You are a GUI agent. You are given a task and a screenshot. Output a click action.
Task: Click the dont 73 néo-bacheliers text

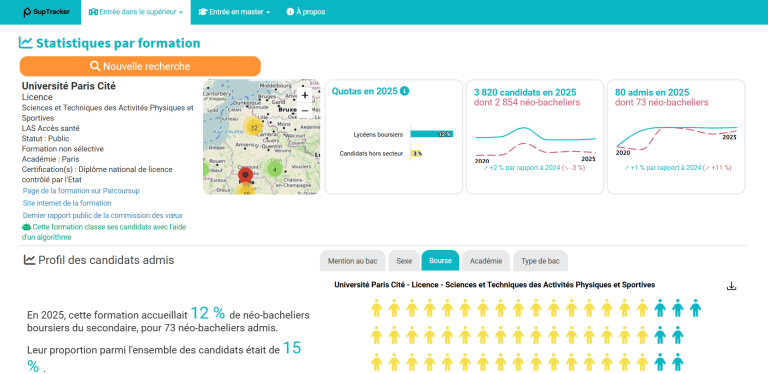click(x=661, y=103)
